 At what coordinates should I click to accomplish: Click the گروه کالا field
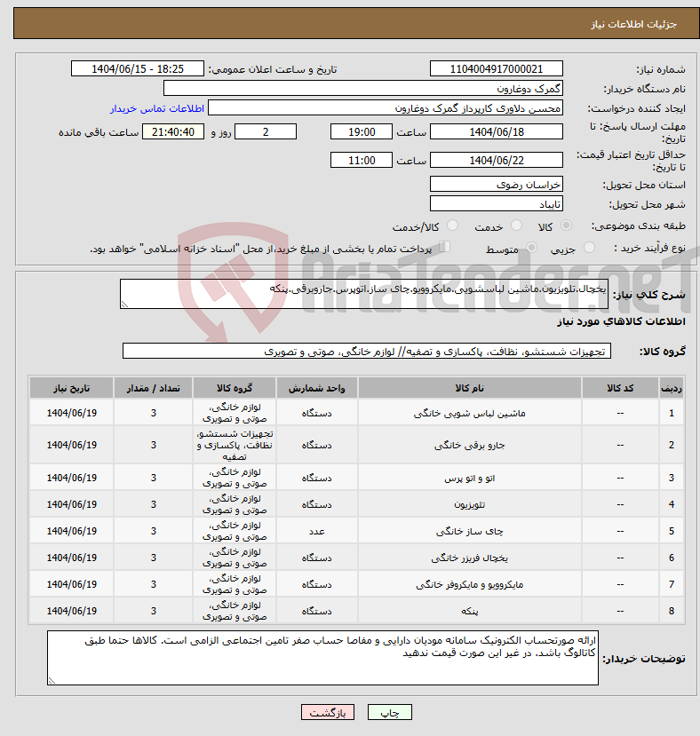pos(367,351)
